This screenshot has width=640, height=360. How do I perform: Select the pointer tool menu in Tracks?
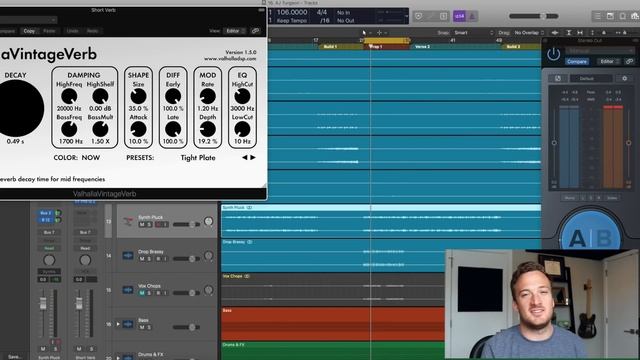tap(366, 33)
